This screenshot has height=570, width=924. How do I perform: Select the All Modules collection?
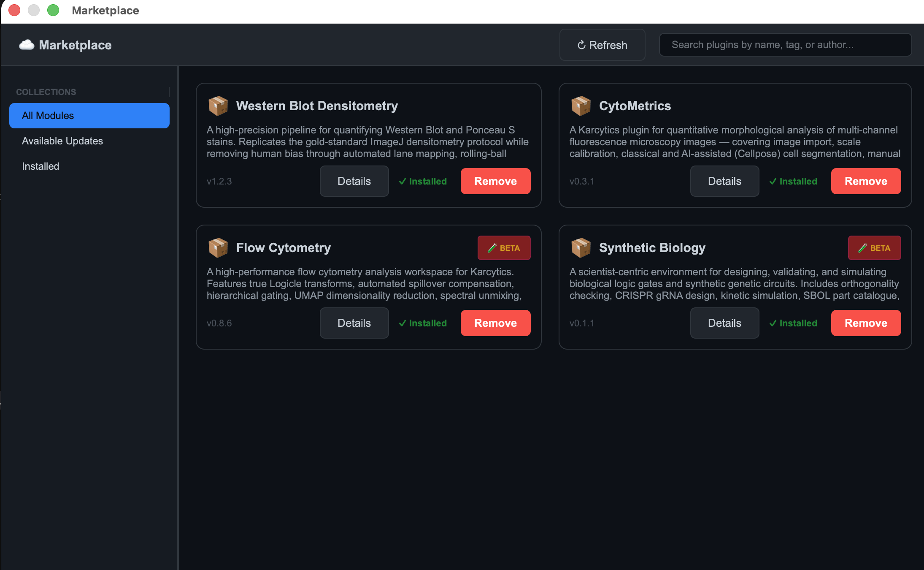89,116
